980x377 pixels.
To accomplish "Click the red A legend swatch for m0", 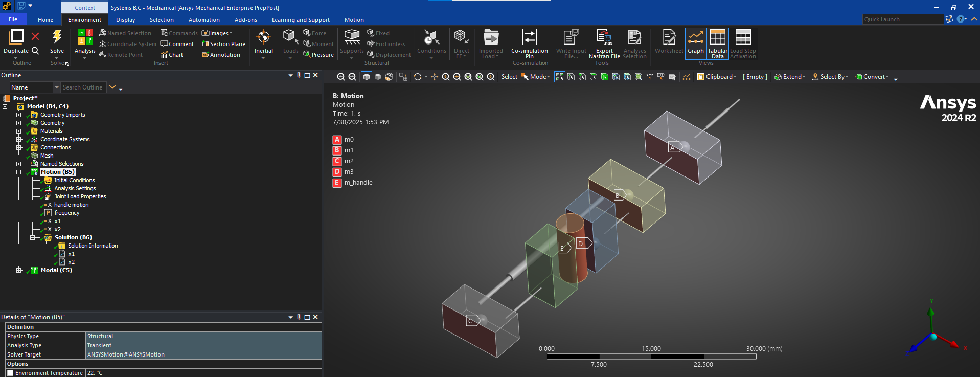I will 337,140.
